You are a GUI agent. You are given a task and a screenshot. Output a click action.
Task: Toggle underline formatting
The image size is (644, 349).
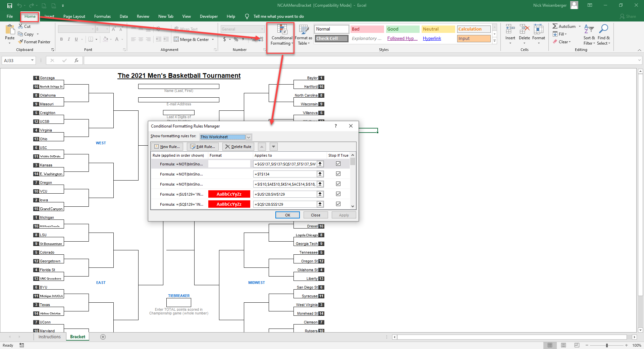pos(76,39)
